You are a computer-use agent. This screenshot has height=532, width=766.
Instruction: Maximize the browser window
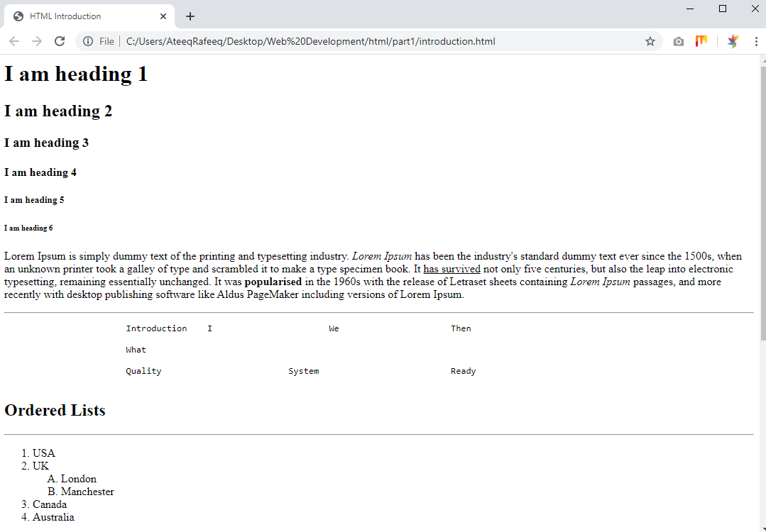(723, 9)
